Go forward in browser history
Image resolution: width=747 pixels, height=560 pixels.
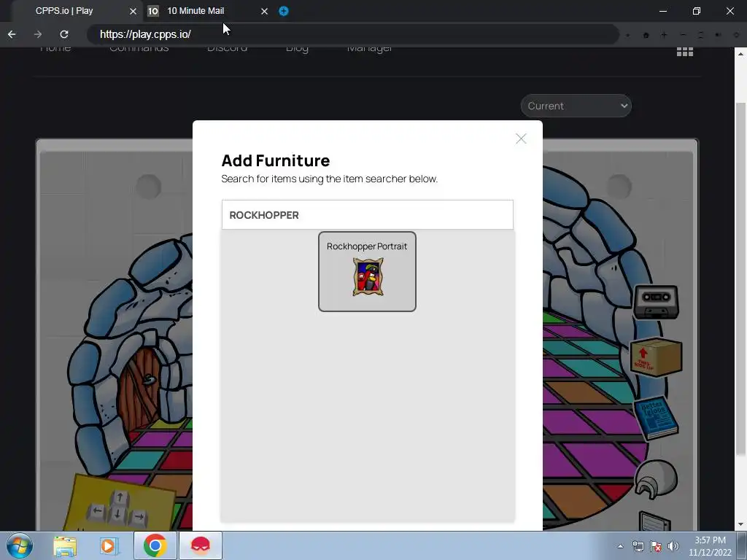click(38, 34)
